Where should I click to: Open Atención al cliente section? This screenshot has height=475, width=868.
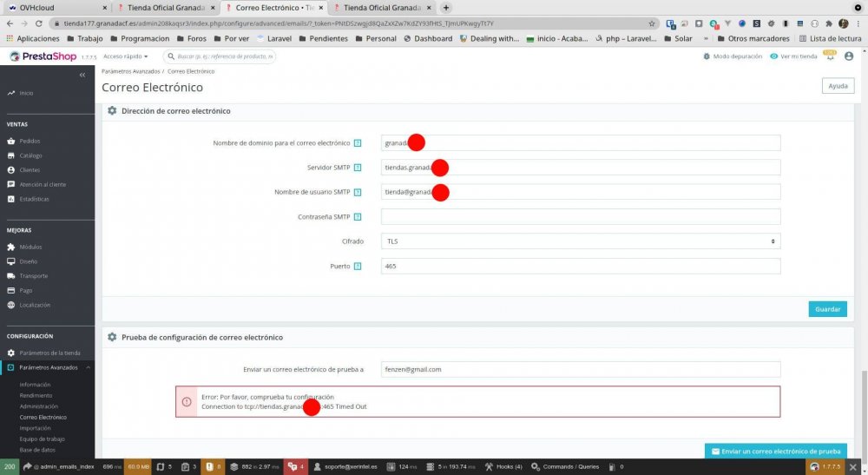(42, 184)
